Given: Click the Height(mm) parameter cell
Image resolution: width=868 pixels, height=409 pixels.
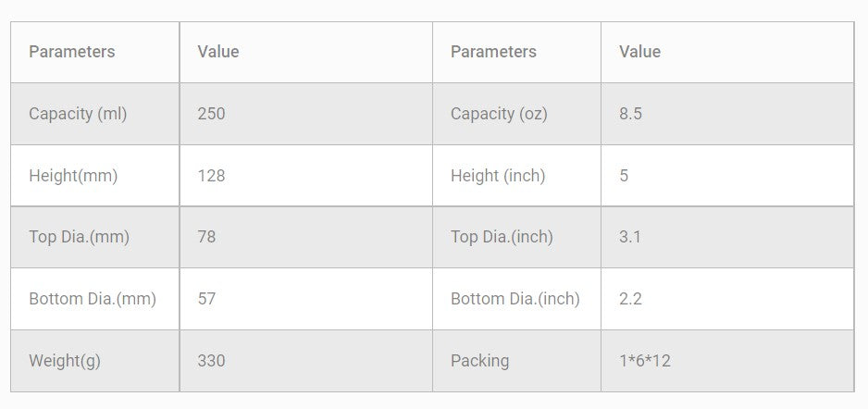Looking at the screenshot, I should pos(73,176).
